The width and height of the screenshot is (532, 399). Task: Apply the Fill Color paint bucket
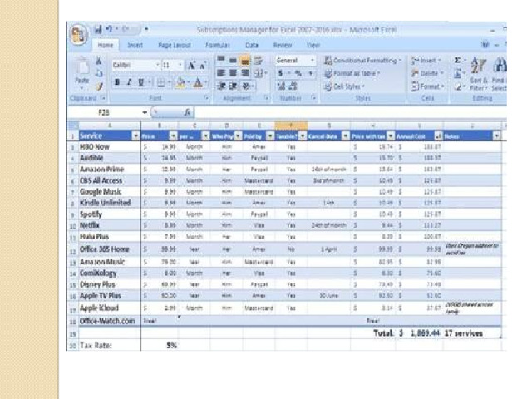(x=180, y=82)
